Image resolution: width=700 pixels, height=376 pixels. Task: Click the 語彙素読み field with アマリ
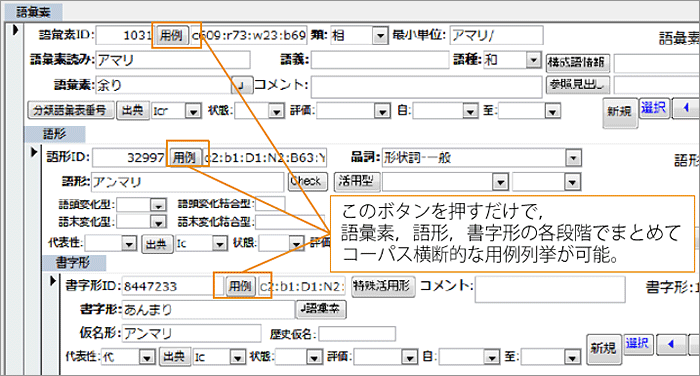173,60
